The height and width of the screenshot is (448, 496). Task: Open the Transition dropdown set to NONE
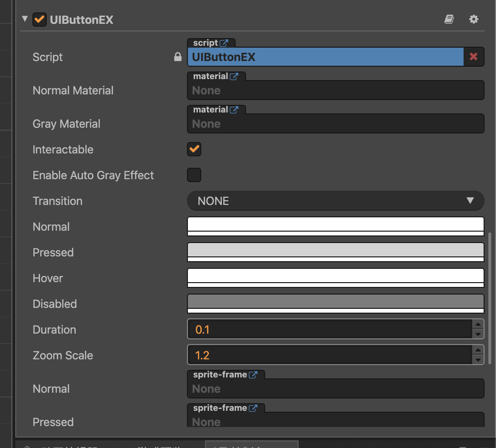[335, 201]
